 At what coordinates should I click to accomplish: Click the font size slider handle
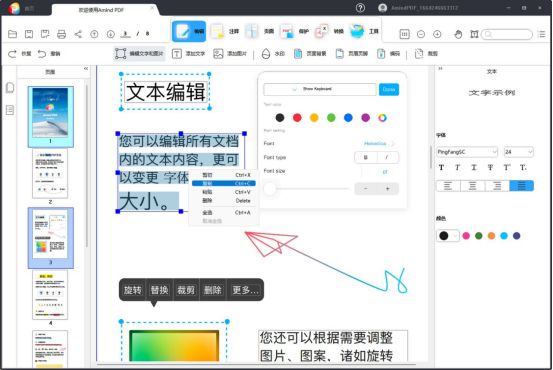tap(270, 189)
